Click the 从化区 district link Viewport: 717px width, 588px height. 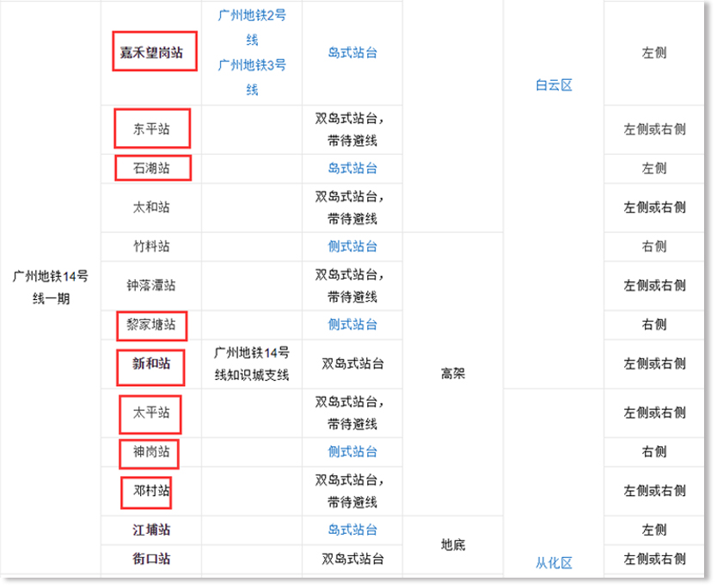pyautogui.click(x=554, y=563)
